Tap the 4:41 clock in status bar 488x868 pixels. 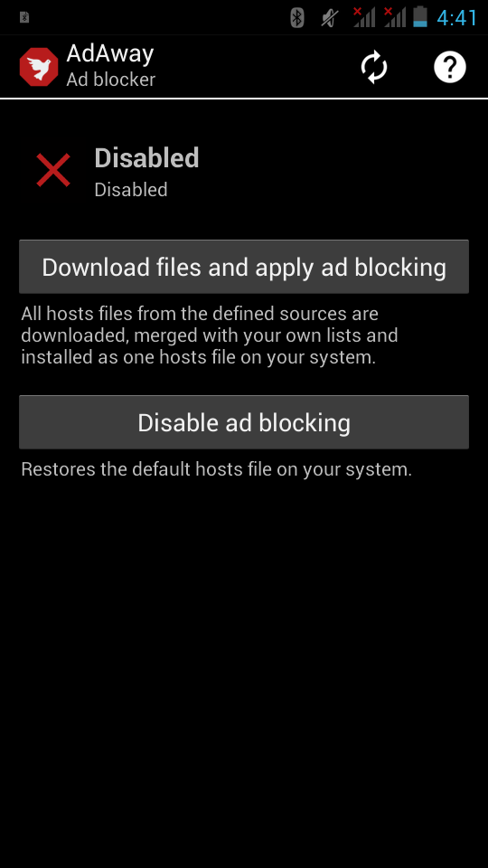click(457, 18)
